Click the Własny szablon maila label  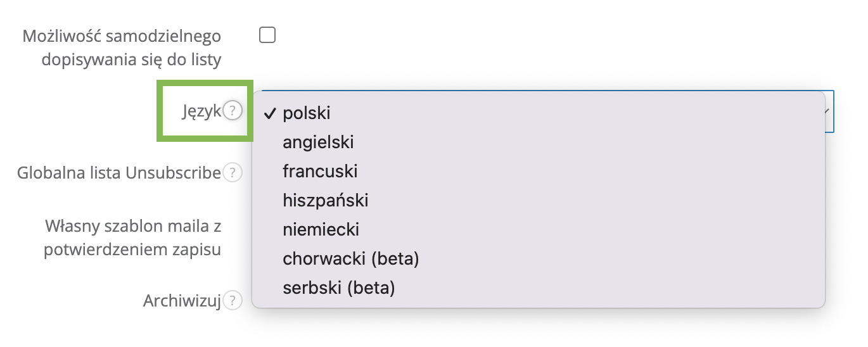(133, 226)
